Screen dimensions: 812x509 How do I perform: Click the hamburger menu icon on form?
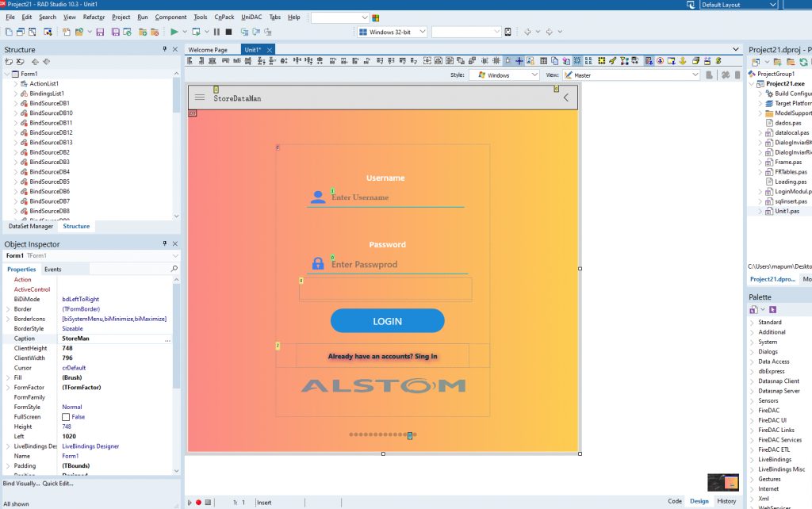click(199, 98)
